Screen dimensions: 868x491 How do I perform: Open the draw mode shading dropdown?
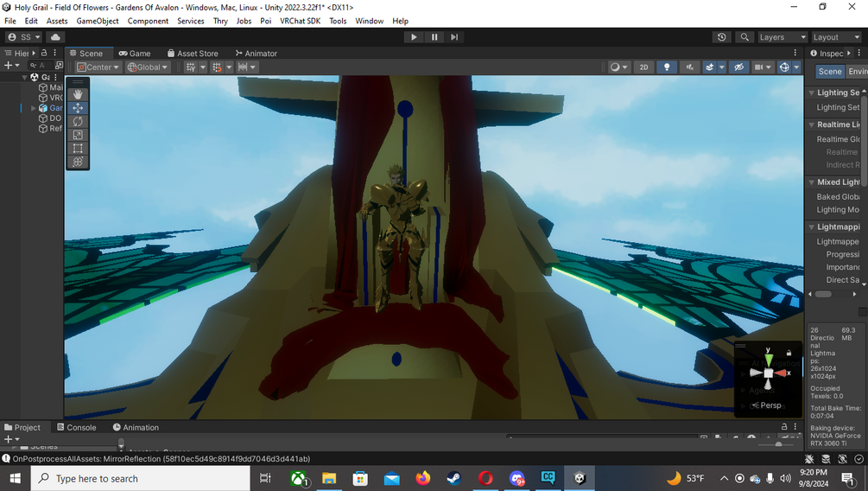(618, 67)
